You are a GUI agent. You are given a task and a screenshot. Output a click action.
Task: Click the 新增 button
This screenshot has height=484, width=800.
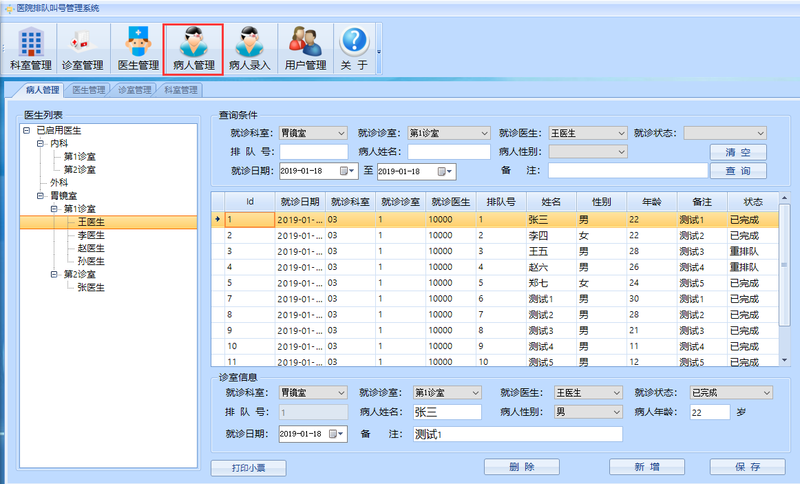pyautogui.click(x=647, y=467)
